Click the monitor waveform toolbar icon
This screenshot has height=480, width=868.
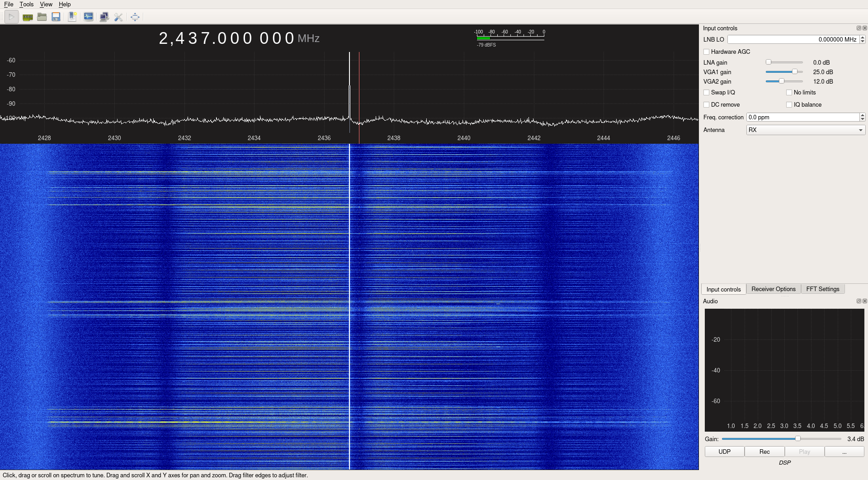click(89, 17)
